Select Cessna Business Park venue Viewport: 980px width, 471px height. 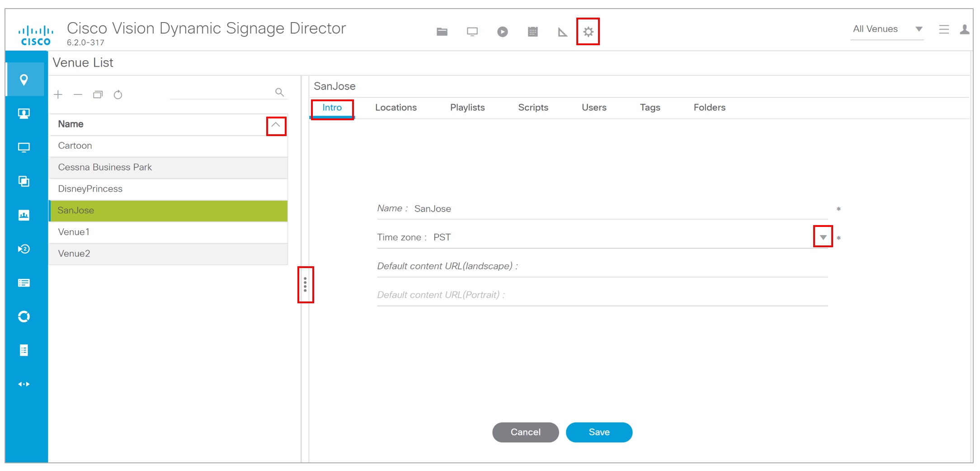168,167
